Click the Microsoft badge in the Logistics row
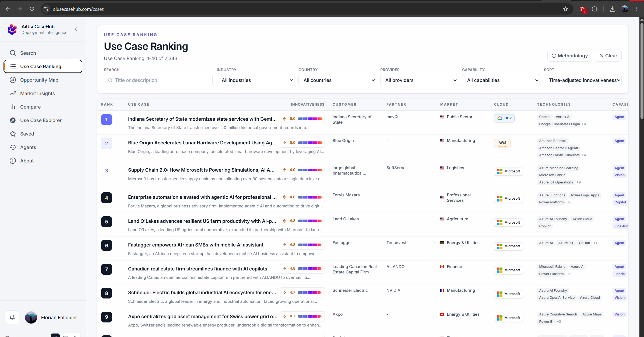 (x=508, y=171)
